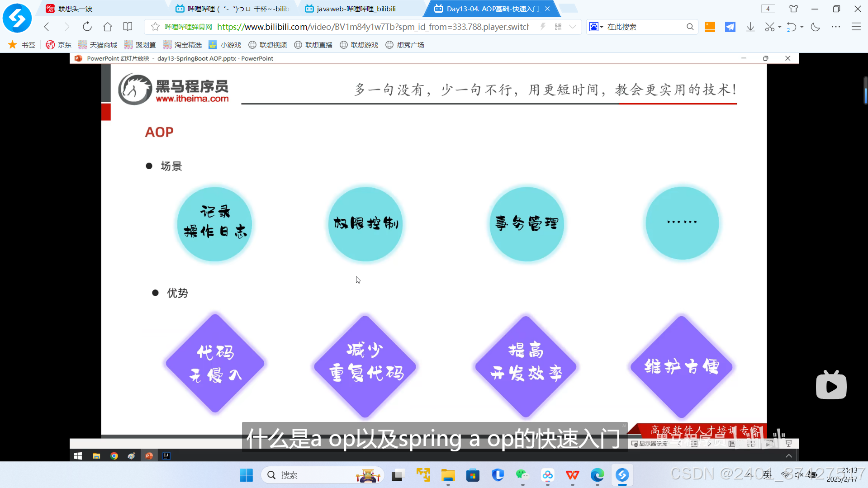Open Baidu Netdisk icon on taskbar
The width and height of the screenshot is (868, 488).
pos(547,475)
